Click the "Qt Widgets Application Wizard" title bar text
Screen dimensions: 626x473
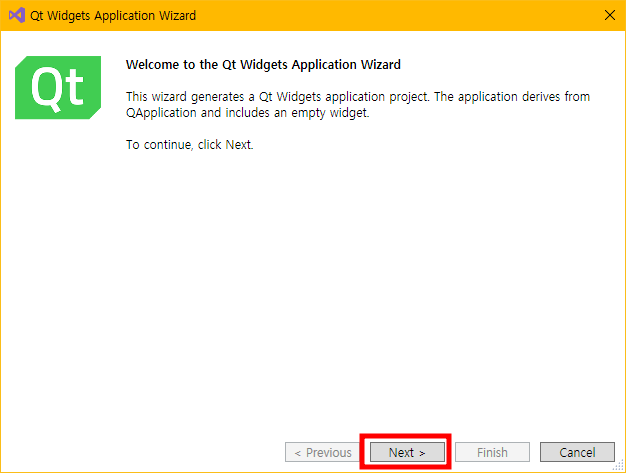pos(113,16)
